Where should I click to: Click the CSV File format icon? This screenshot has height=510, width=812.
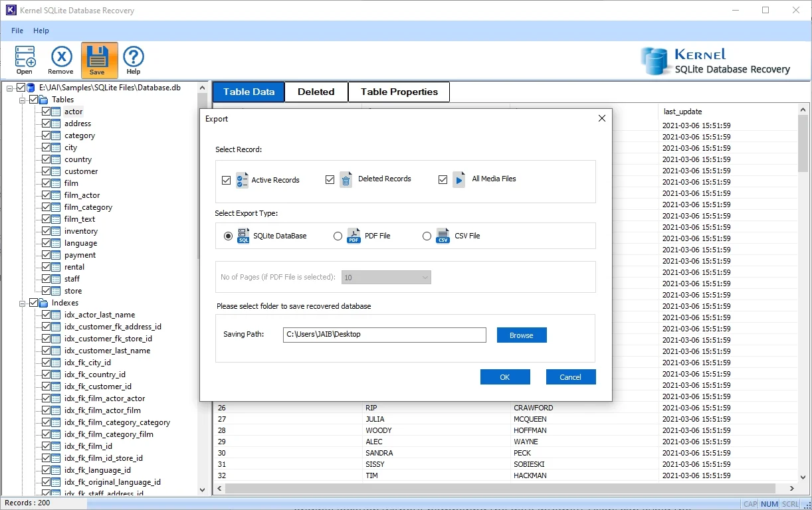point(443,236)
